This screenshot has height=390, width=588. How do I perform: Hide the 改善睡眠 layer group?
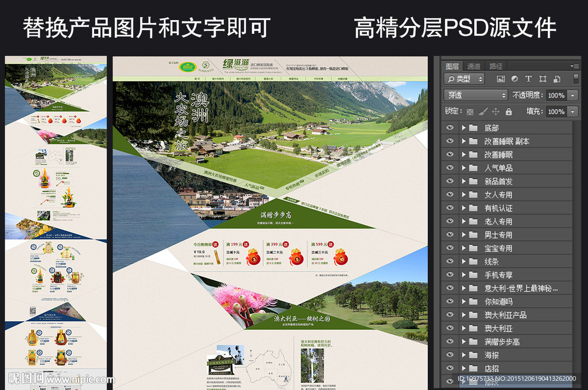451,154
